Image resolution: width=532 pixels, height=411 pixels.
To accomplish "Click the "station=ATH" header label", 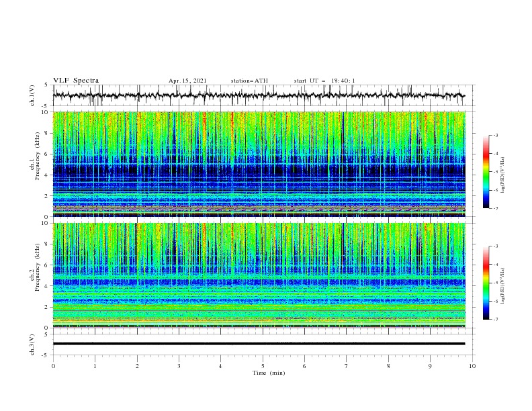I will pyautogui.click(x=249, y=81).
